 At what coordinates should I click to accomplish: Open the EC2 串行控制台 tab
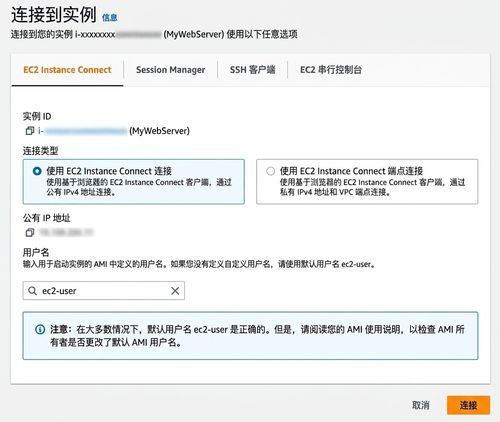331,70
